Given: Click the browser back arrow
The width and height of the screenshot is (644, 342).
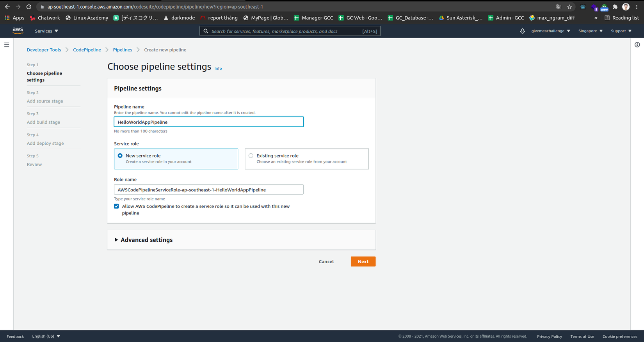Looking at the screenshot, I should (7, 7).
